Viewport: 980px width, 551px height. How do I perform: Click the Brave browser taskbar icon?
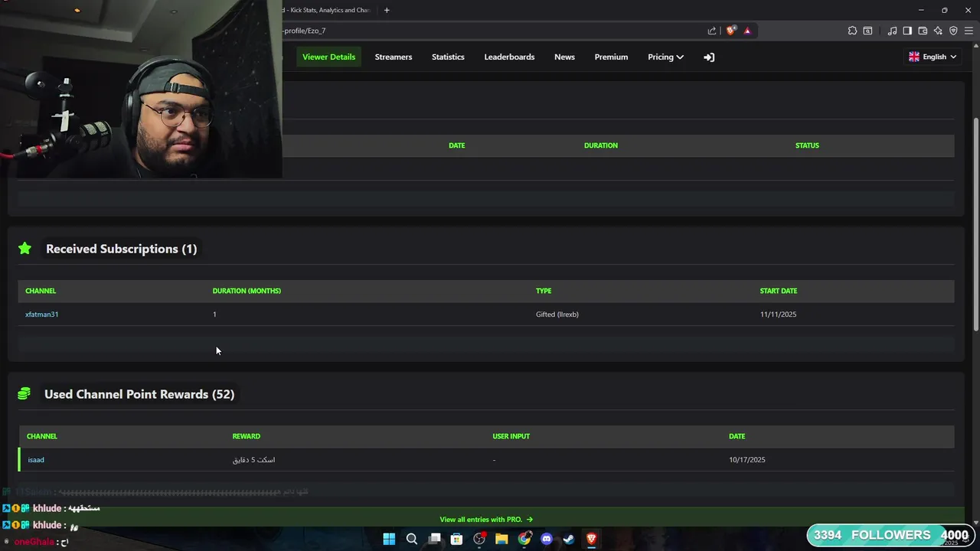[x=591, y=539]
